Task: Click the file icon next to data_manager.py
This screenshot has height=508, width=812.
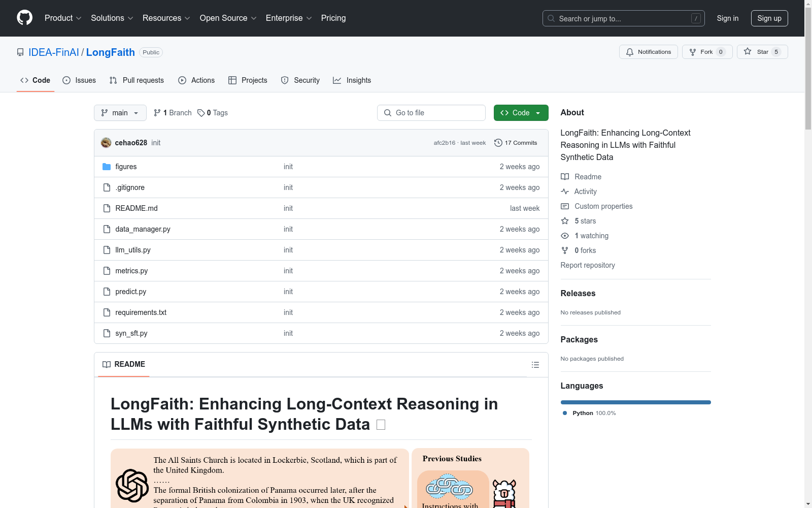Action: [107, 229]
